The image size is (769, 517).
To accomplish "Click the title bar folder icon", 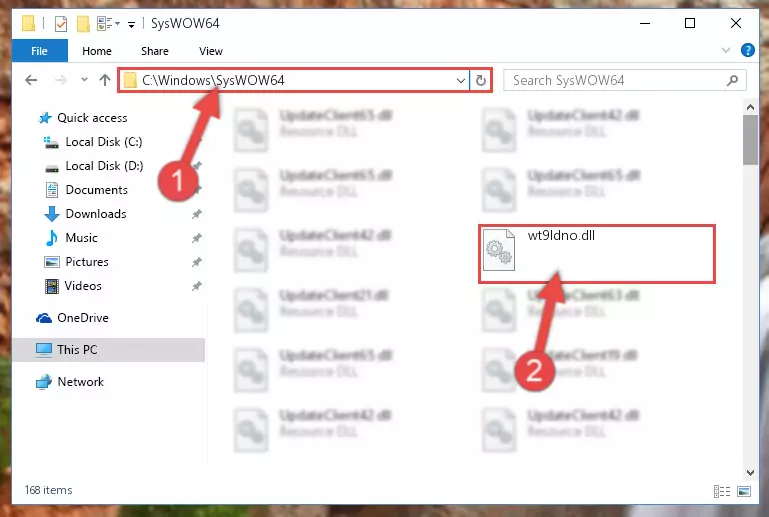I will [x=28, y=23].
